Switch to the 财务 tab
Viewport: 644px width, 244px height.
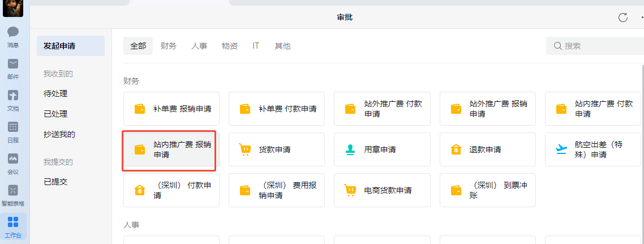point(168,46)
